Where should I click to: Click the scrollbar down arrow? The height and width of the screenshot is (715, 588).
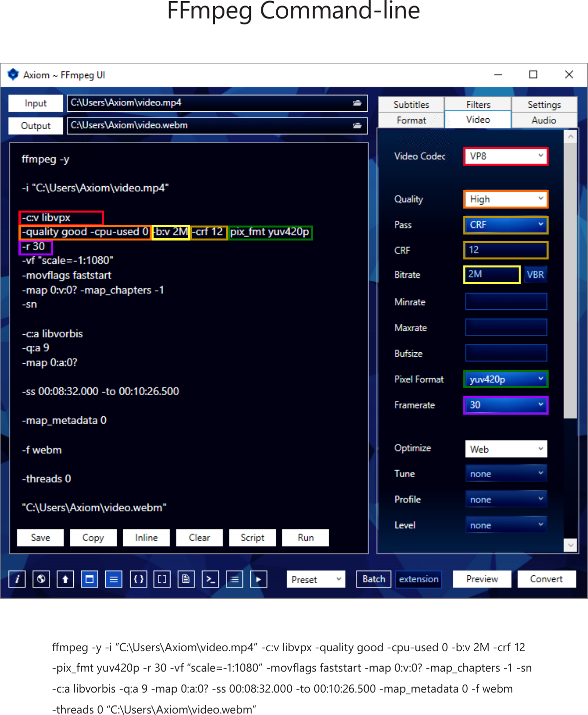571,545
